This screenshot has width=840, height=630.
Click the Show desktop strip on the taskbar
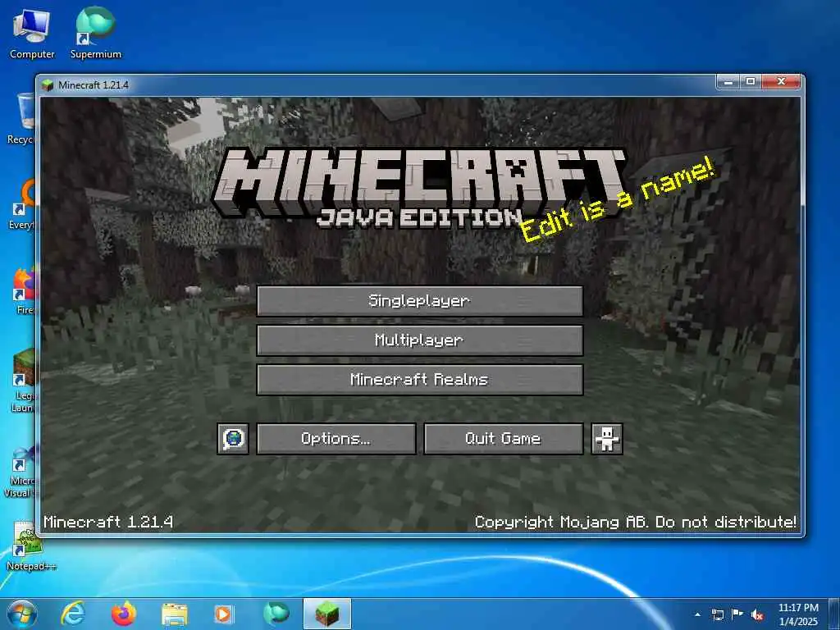pyautogui.click(x=834, y=614)
